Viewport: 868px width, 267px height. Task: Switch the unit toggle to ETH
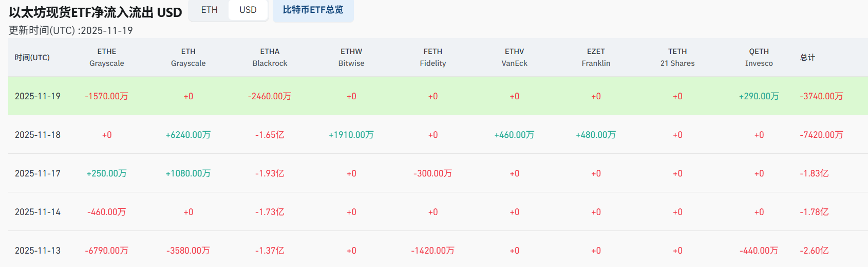click(x=209, y=10)
